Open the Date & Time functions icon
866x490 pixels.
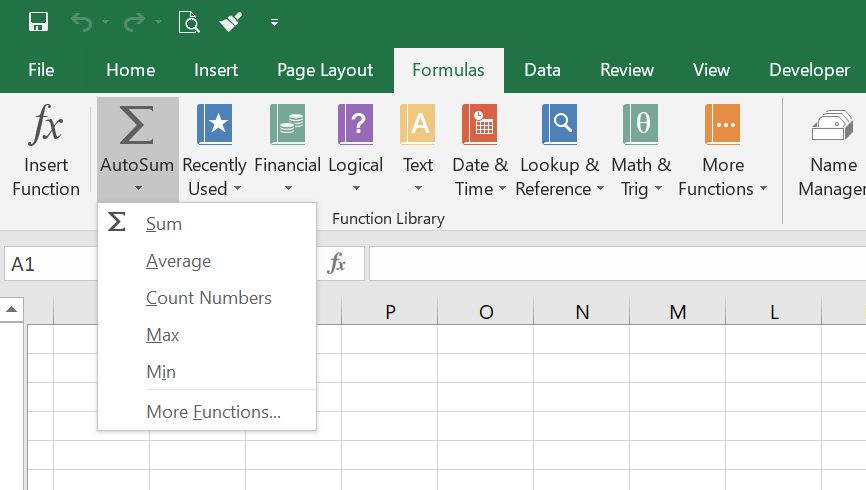click(480, 125)
